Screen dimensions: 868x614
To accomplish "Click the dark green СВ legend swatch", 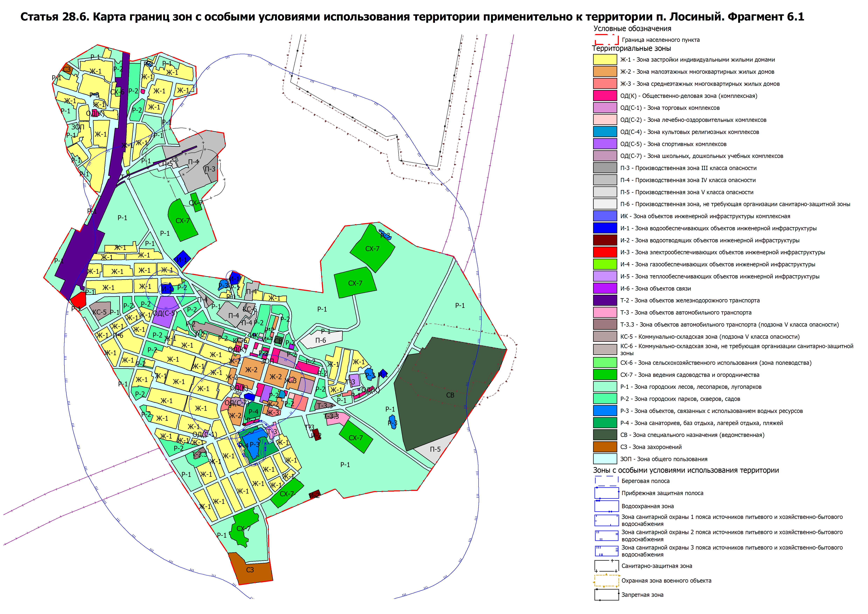I will click(605, 435).
